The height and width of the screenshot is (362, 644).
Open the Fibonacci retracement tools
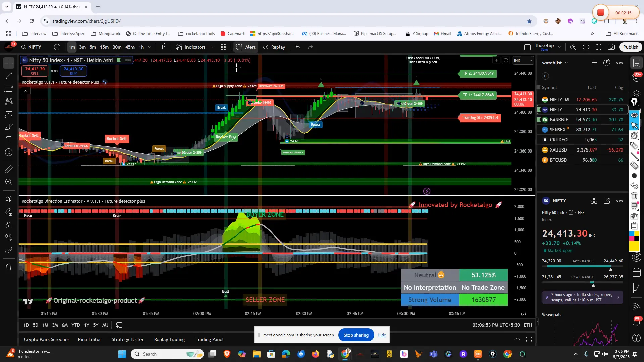(x=9, y=88)
